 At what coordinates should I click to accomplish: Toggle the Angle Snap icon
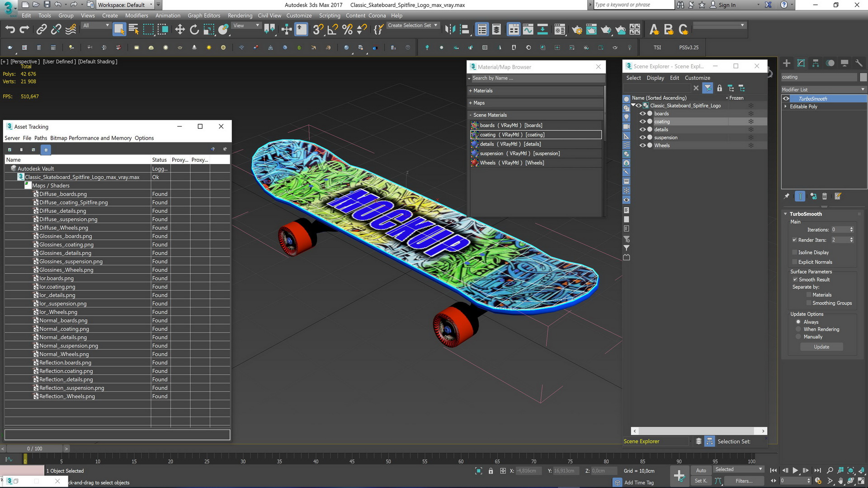pyautogui.click(x=333, y=29)
